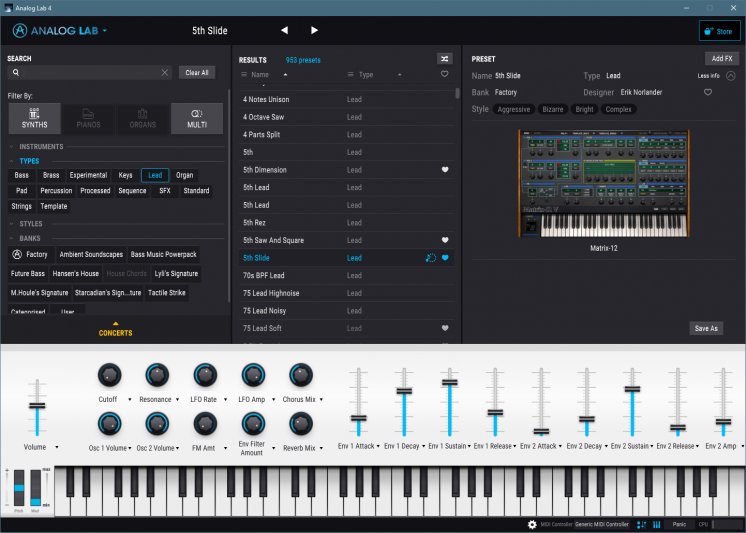
Task: Click the Reverb Mix knob
Action: click(x=301, y=424)
